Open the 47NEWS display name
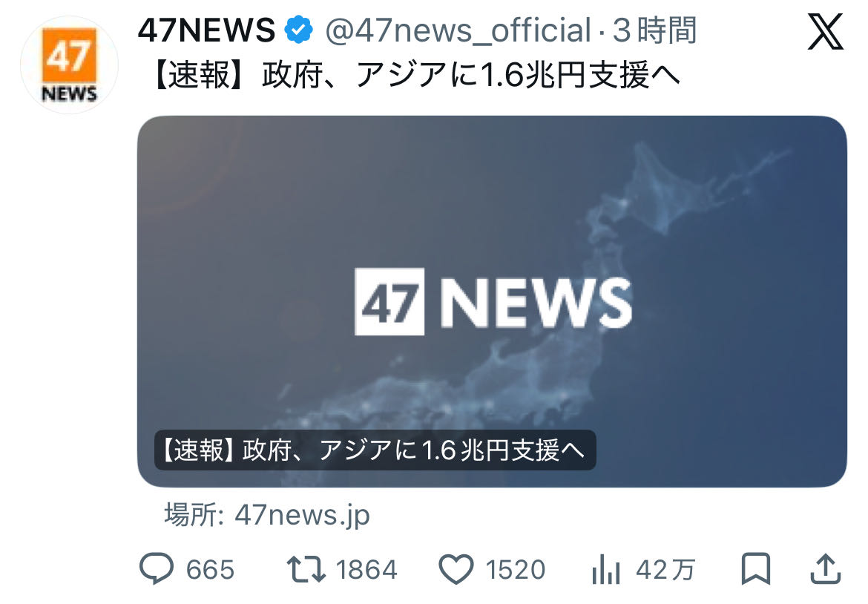 (x=206, y=30)
